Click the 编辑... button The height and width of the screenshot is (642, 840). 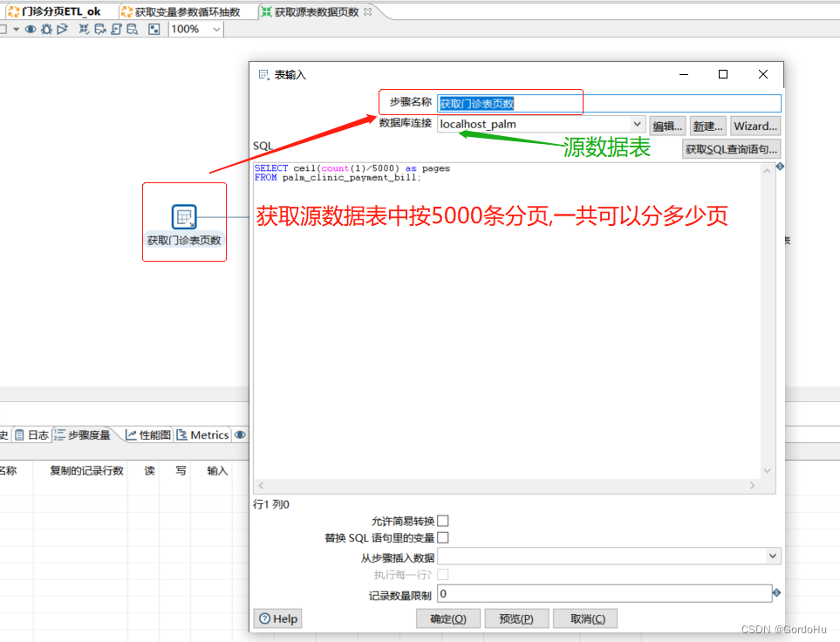tap(667, 126)
